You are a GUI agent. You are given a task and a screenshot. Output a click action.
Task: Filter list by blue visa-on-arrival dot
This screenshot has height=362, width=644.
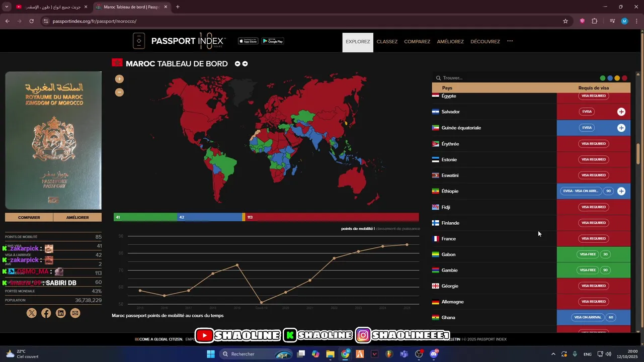click(x=610, y=78)
